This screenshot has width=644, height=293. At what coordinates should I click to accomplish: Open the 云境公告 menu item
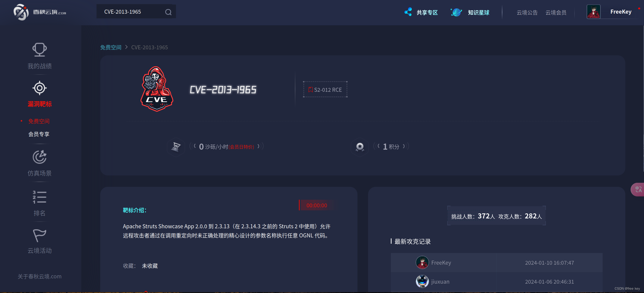527,12
